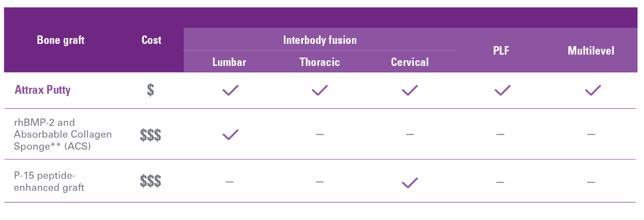Click the P-15 peptide Cervical checkmark

coord(410,182)
